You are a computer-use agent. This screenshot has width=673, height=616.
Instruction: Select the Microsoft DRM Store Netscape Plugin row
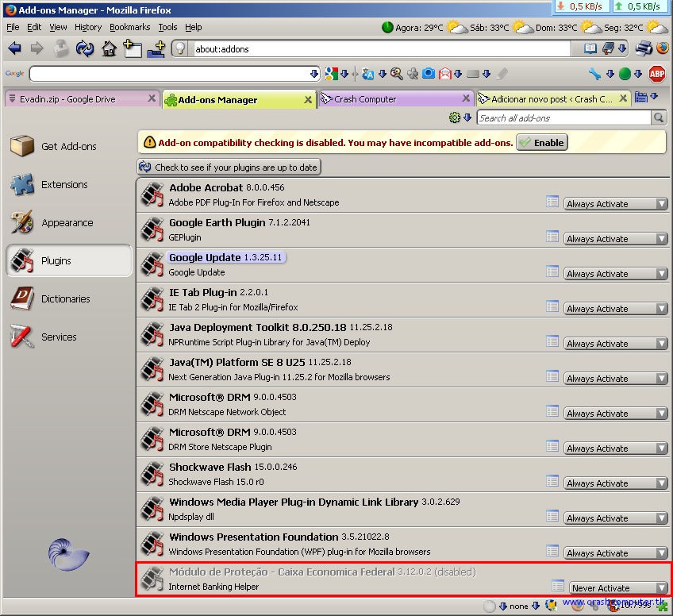click(x=403, y=440)
